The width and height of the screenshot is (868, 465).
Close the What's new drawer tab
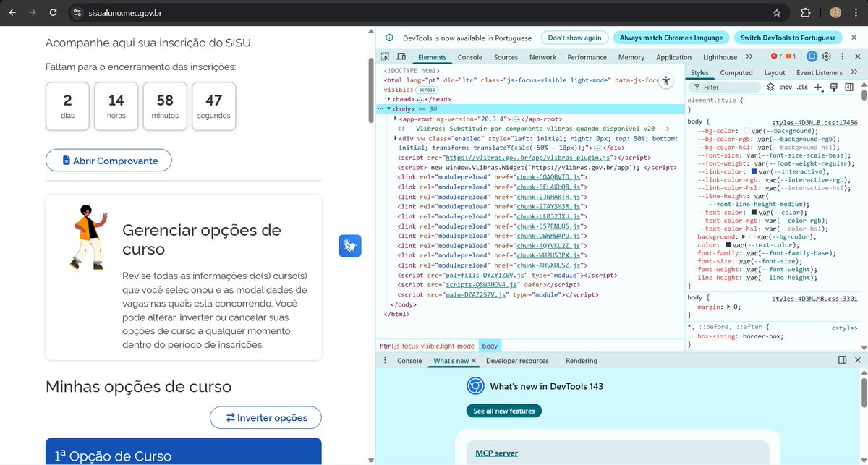[x=474, y=360]
